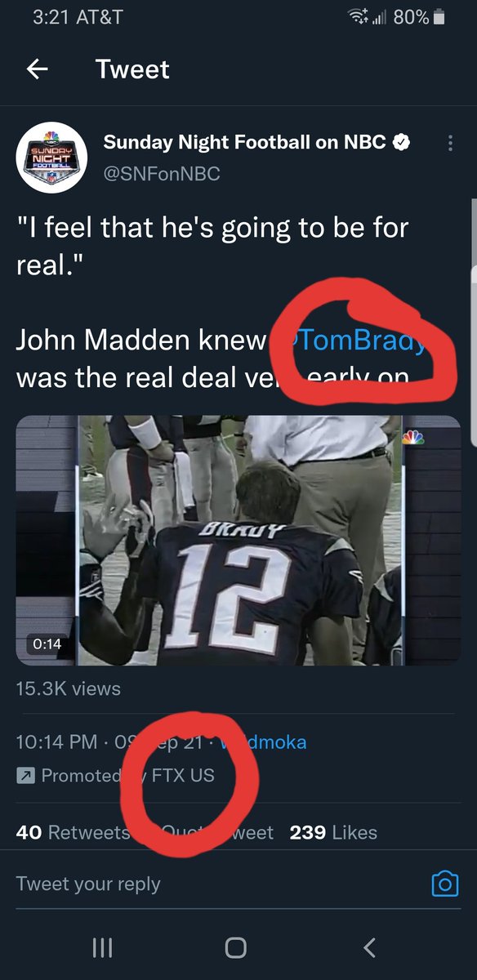
Task: Tap the verified badge next to NBC
Action: click(401, 143)
